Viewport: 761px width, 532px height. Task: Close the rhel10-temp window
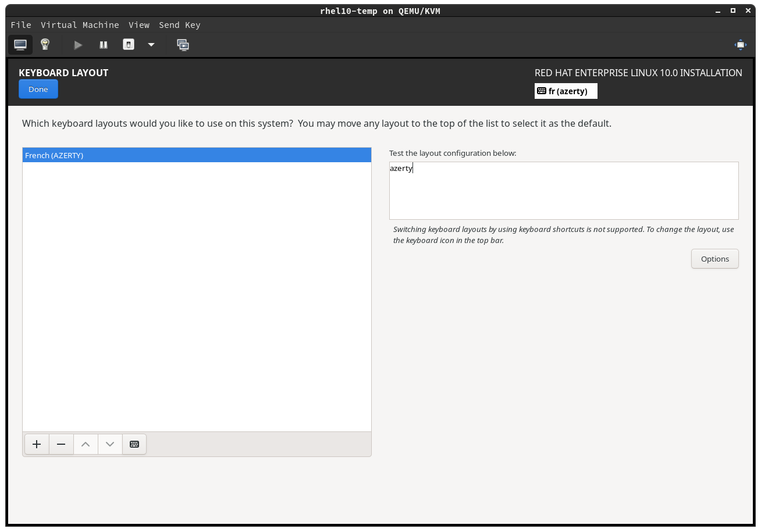tap(747, 10)
